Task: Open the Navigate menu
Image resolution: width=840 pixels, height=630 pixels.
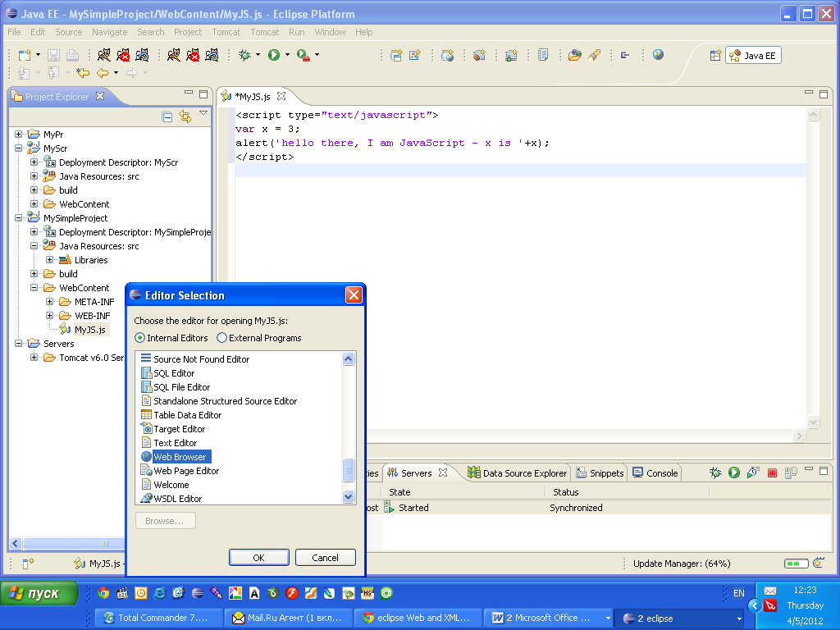Action: point(109,32)
